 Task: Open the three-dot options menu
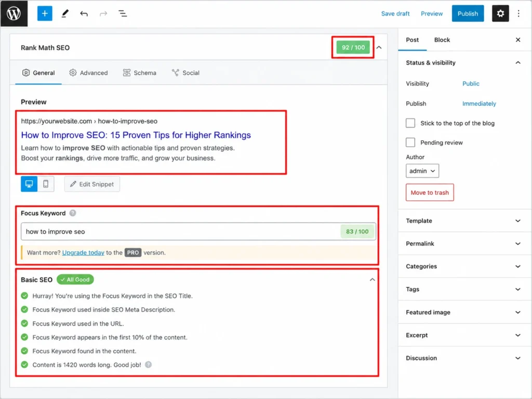tap(518, 14)
